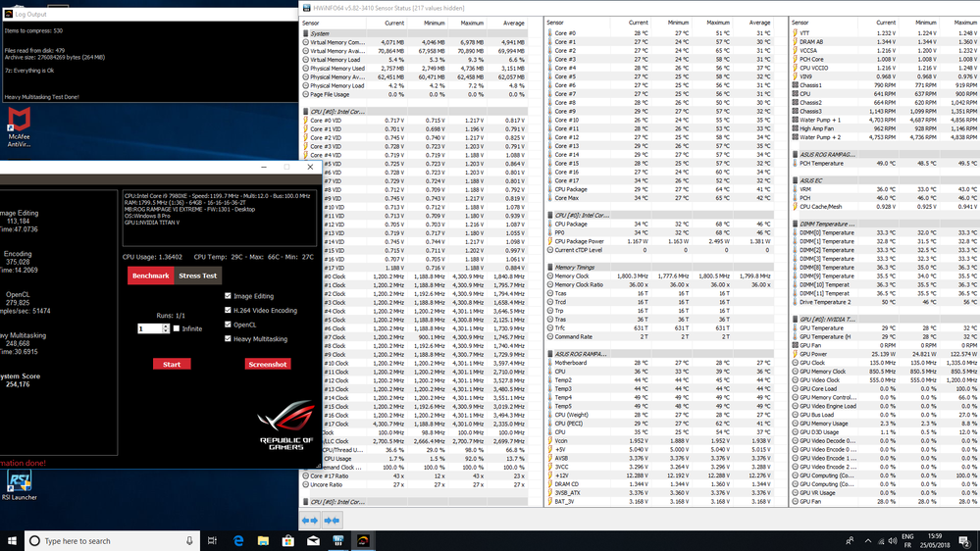Collapse the ASUS EC sensor group

[795, 180]
